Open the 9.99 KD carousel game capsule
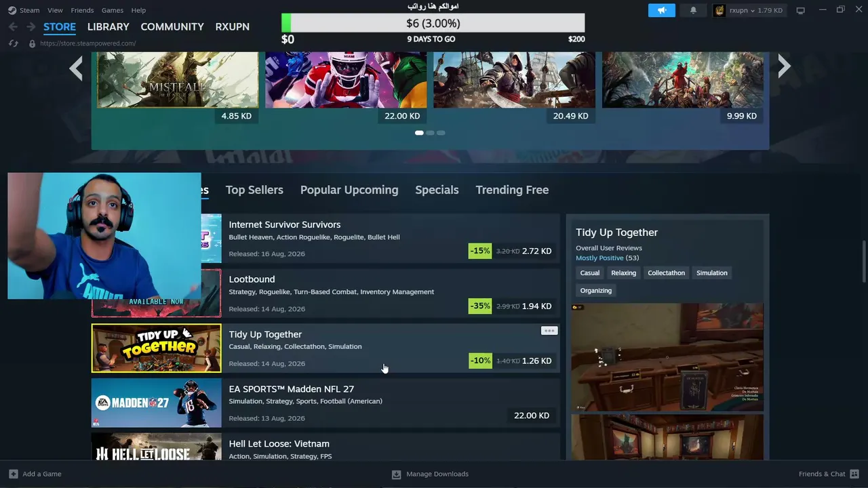 click(x=683, y=80)
